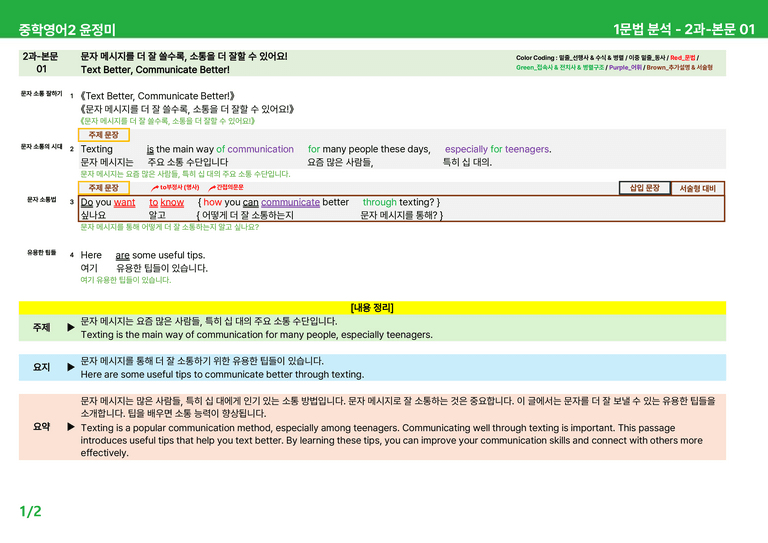Image resolution: width=768 pixels, height=543 pixels.
Task: Click the 주제 문장 tag above "Do you want"
Action: coord(104,188)
